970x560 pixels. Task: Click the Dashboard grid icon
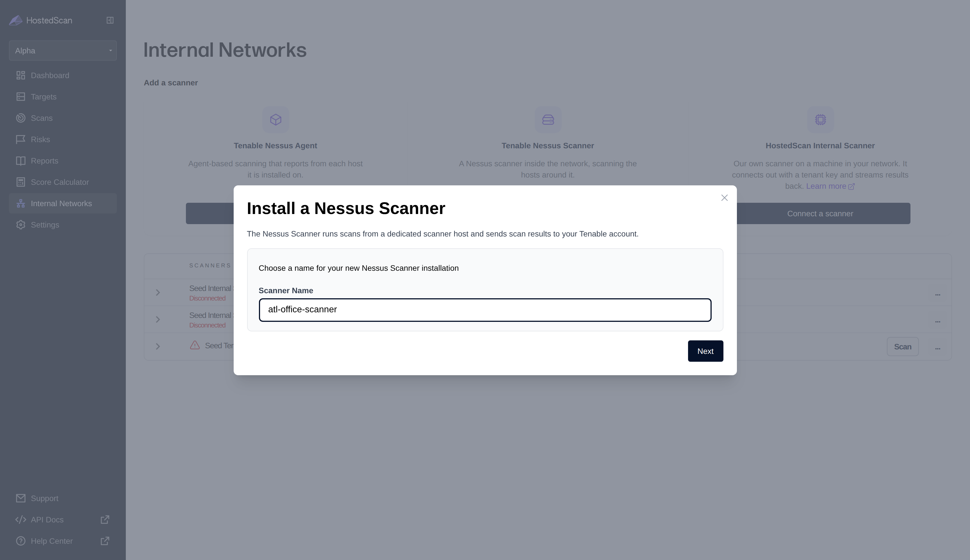pyautogui.click(x=21, y=75)
